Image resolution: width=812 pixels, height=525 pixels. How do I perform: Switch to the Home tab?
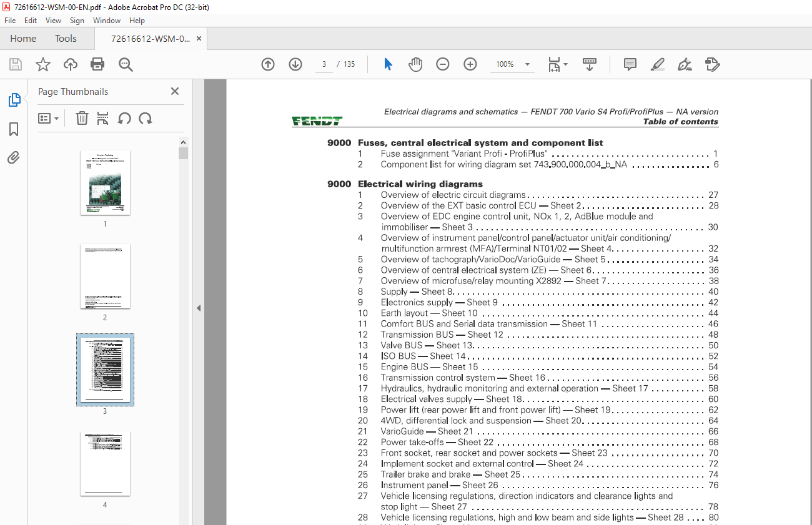23,39
